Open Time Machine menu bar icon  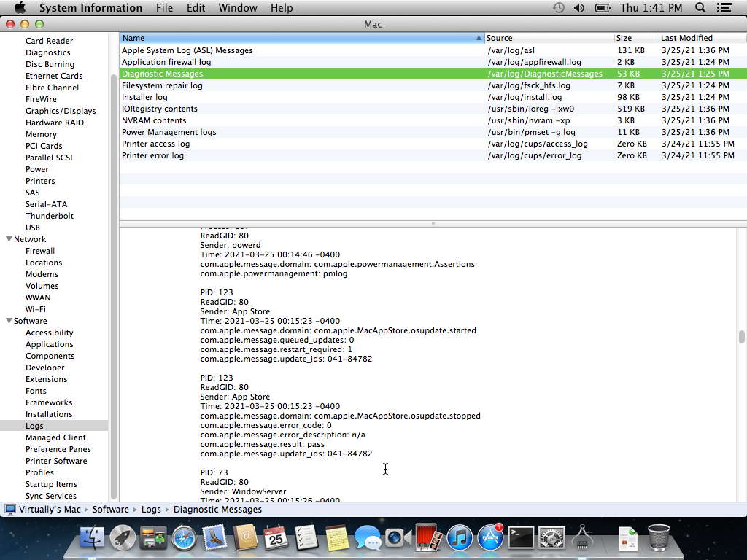tap(558, 7)
